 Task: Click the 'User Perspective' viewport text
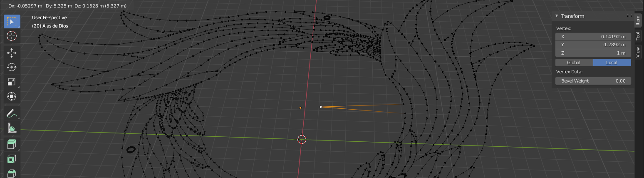coord(50,18)
